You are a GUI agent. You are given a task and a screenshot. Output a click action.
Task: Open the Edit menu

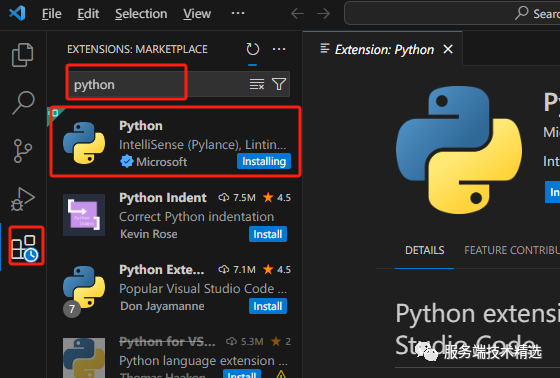point(88,14)
